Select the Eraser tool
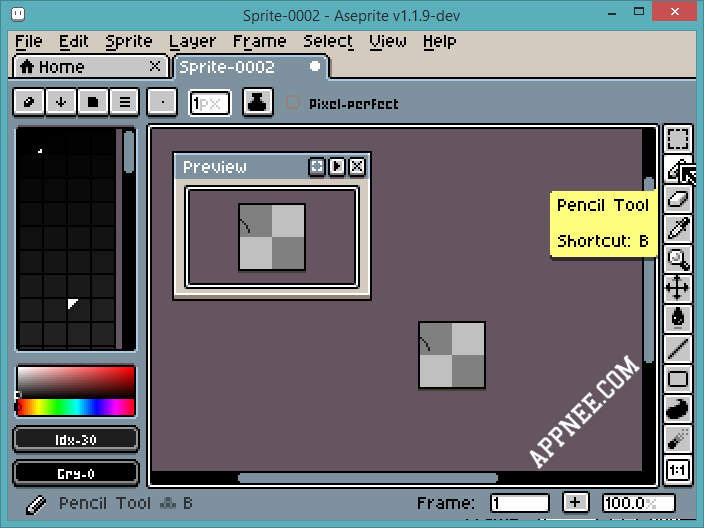The width and height of the screenshot is (704, 528). pyautogui.click(x=678, y=199)
